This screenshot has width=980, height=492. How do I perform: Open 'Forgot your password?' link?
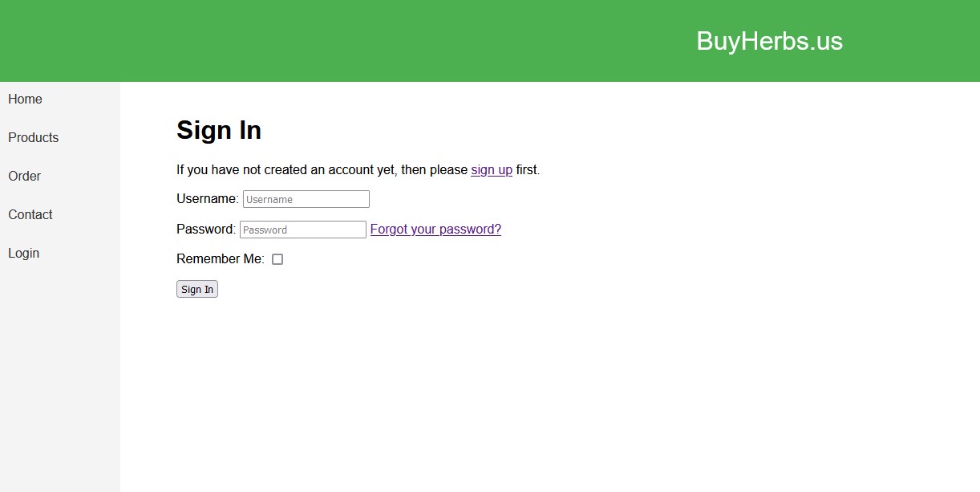[435, 230]
